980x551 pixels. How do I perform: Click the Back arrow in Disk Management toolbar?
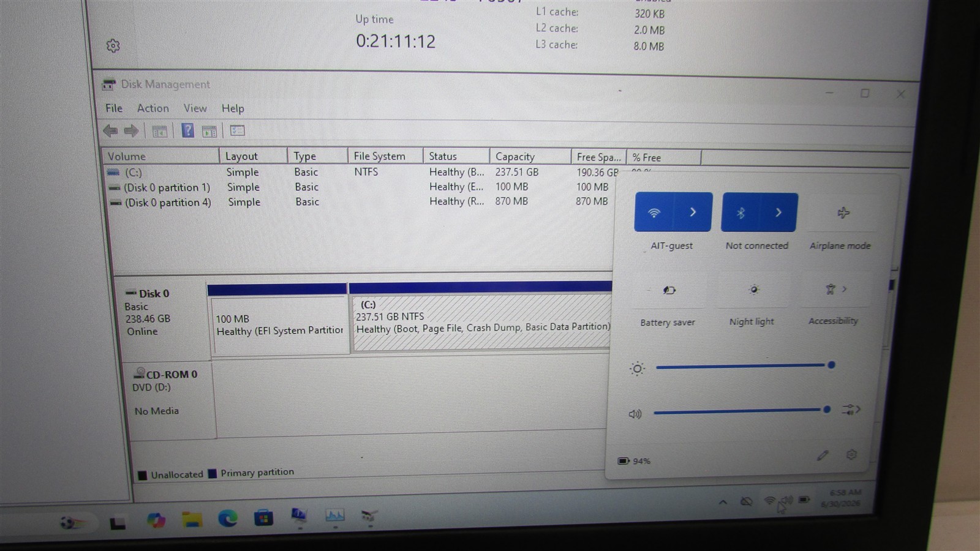[x=110, y=130]
